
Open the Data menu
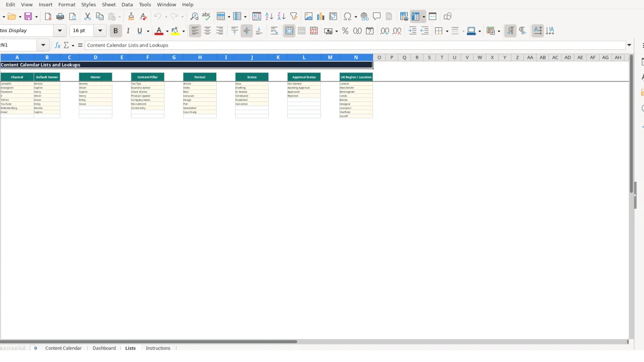(x=127, y=4)
